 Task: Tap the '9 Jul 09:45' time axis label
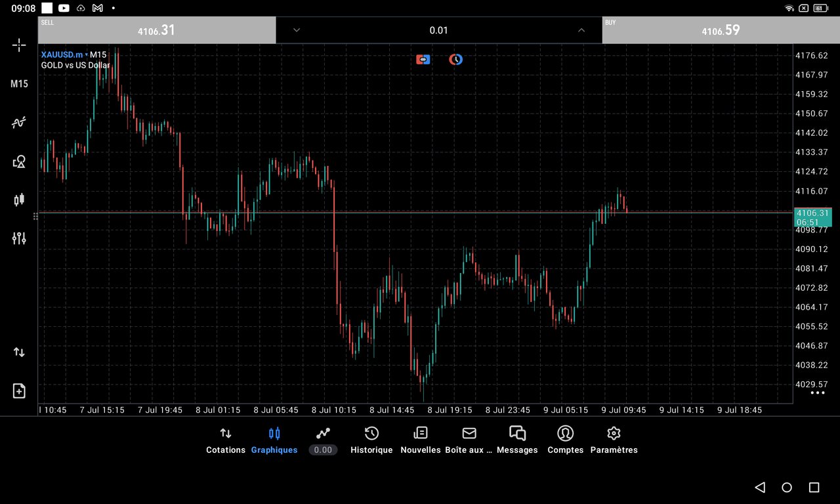click(623, 410)
